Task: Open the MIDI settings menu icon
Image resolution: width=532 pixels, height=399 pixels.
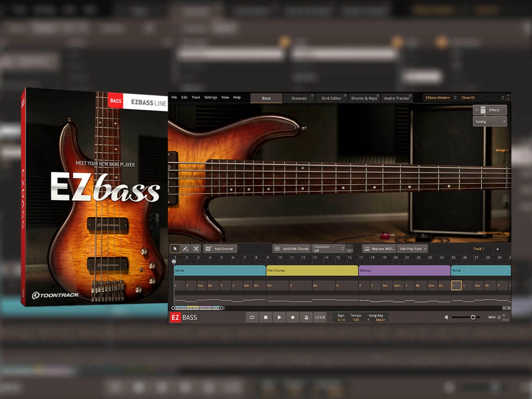Action: pyautogui.click(x=499, y=317)
